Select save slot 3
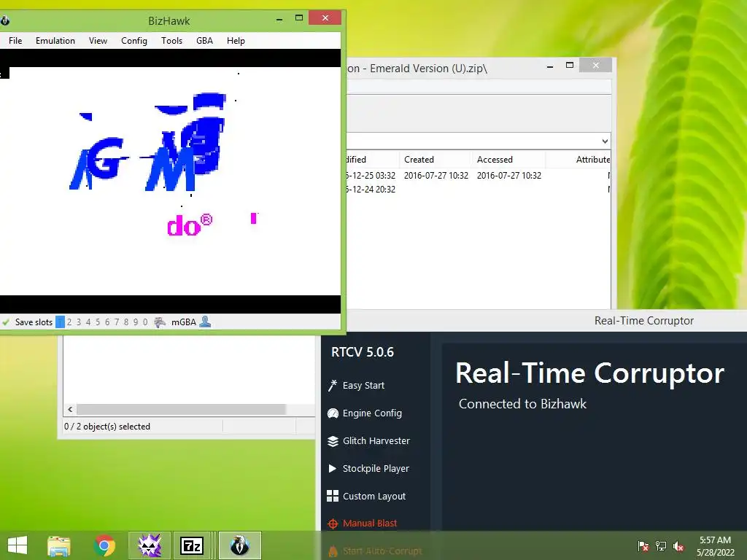 [x=79, y=322]
